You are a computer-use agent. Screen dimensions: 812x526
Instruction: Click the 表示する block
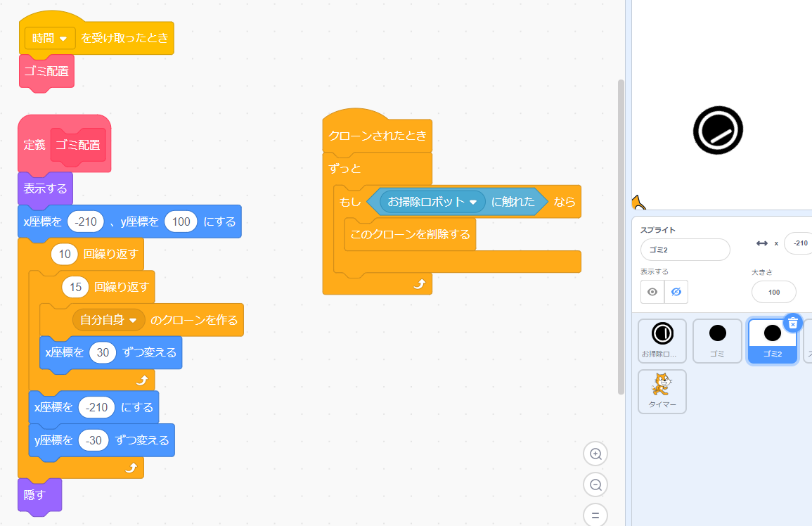pos(45,188)
